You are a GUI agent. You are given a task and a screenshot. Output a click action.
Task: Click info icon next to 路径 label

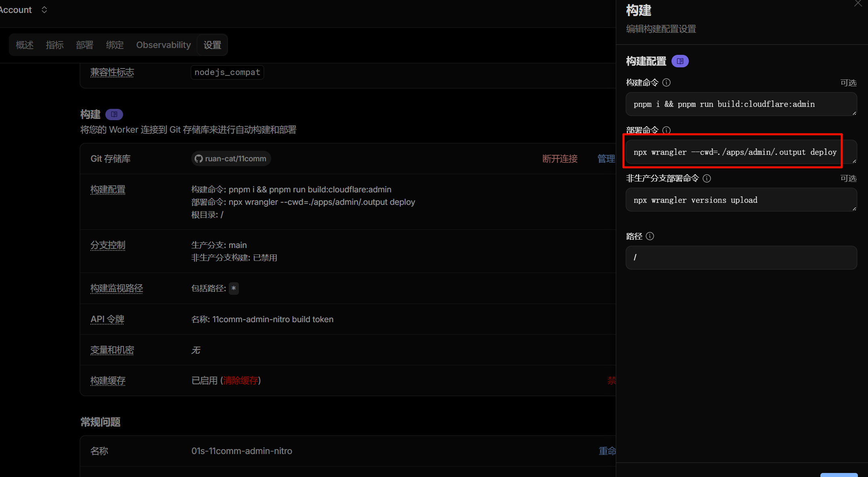650,236
